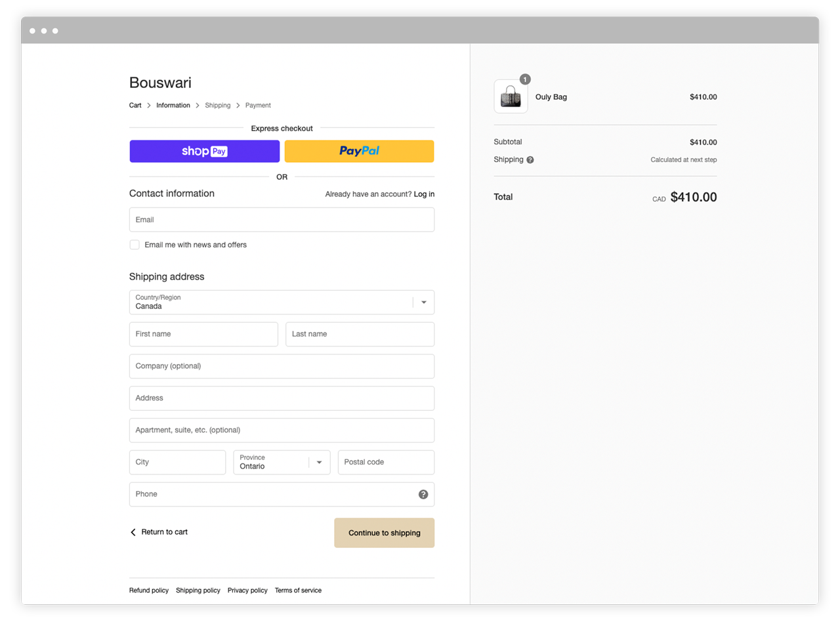Open the Refund policy link
Viewport: 840px width, 628px height.
[149, 591]
